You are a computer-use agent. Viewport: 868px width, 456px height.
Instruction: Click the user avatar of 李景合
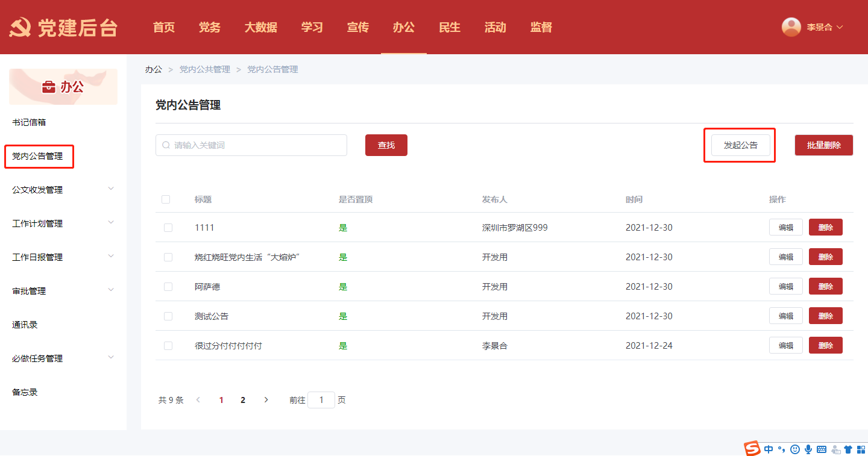[791, 27]
